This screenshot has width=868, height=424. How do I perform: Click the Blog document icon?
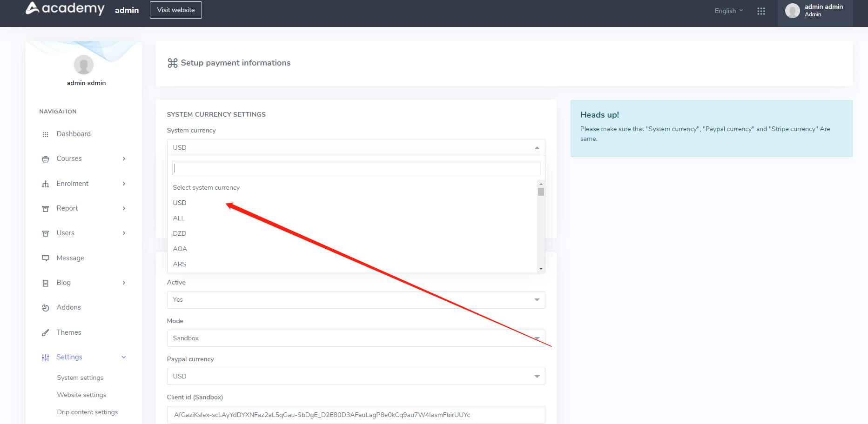[x=45, y=283]
